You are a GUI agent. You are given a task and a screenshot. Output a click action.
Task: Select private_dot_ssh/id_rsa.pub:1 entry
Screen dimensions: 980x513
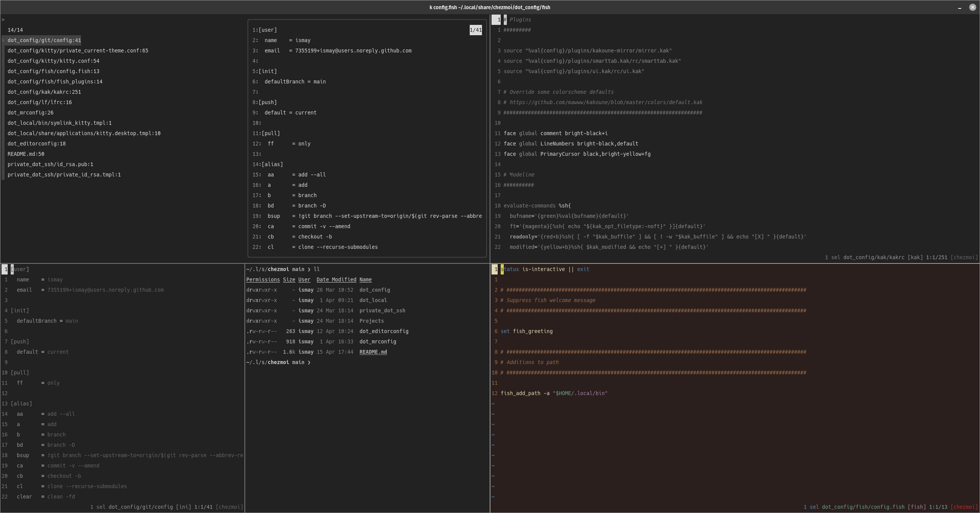click(x=50, y=164)
